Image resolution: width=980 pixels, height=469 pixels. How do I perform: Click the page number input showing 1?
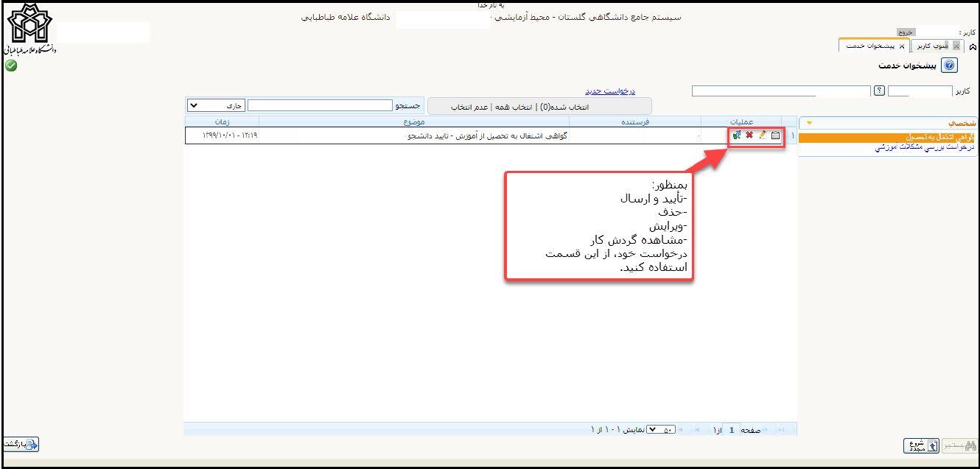tap(732, 429)
